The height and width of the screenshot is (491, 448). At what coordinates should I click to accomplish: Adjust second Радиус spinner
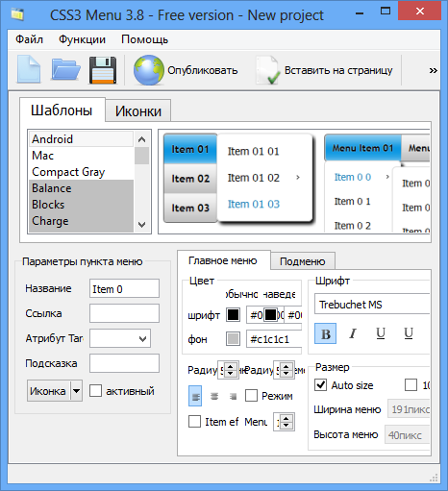(x=286, y=370)
